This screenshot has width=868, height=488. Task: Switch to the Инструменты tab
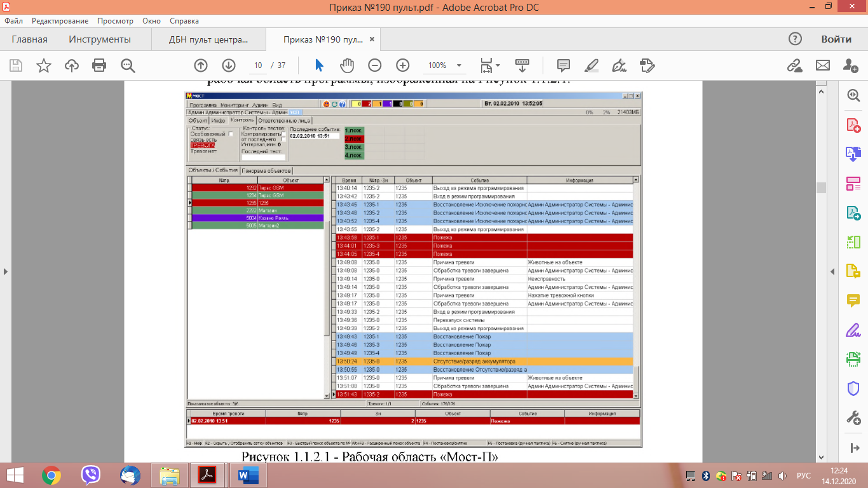click(x=100, y=39)
